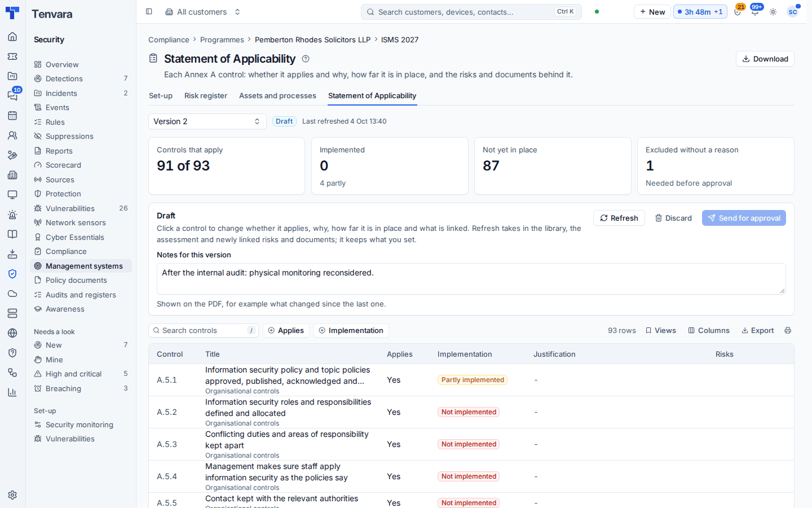Open the Implementation filter
The height and width of the screenshot is (508, 812).
[351, 331]
